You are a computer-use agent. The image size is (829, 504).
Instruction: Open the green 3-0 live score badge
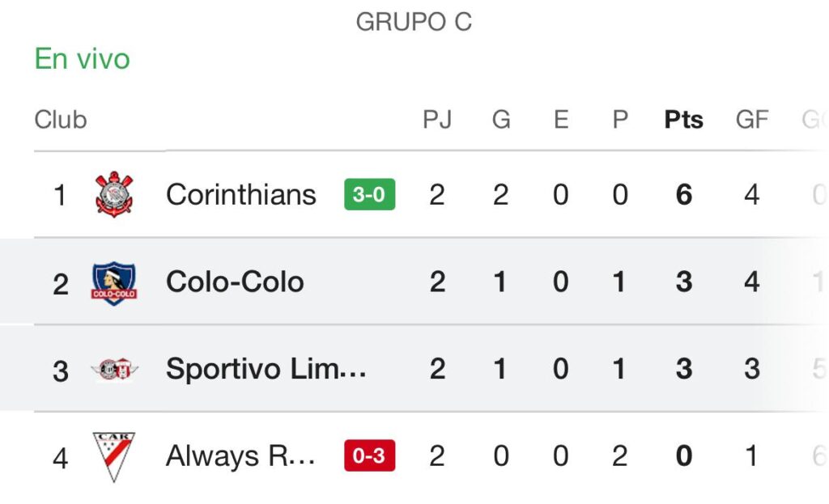point(369,194)
